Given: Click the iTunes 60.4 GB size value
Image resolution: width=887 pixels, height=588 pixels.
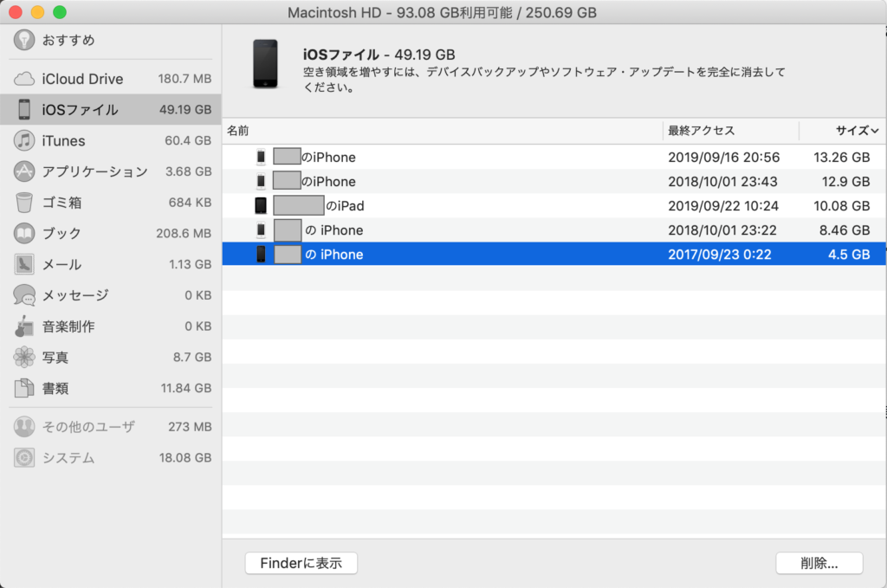Looking at the screenshot, I should 188,140.
